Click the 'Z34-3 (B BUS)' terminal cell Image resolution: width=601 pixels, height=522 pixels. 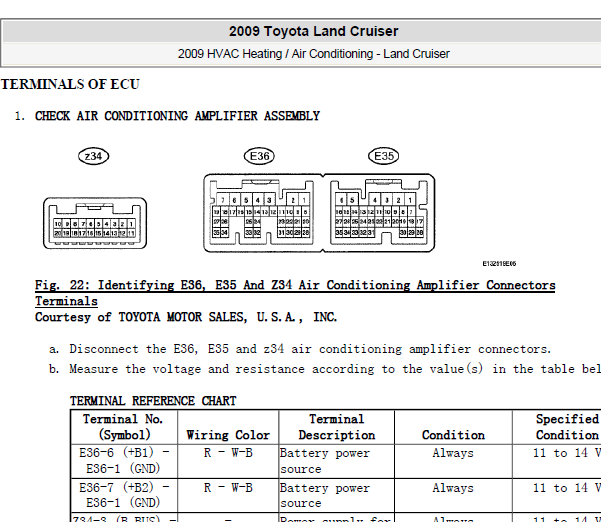click(124, 518)
